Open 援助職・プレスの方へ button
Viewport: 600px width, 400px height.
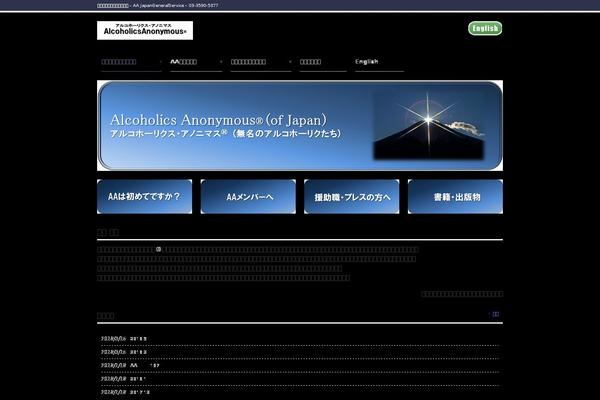352,196
